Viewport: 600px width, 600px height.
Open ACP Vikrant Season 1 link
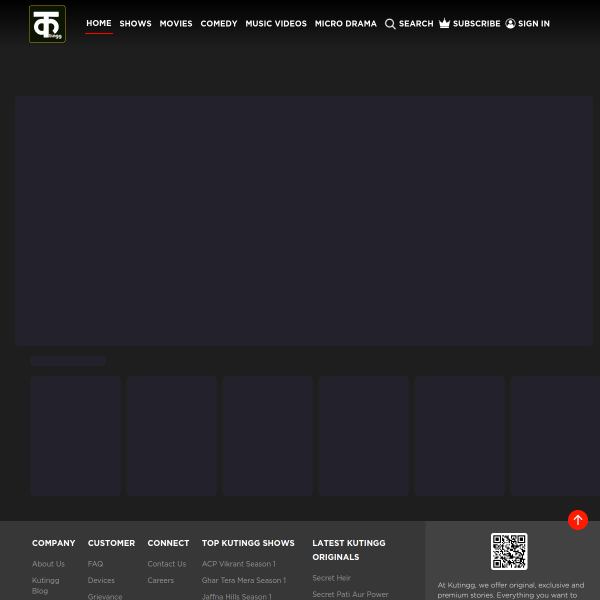coord(238,564)
